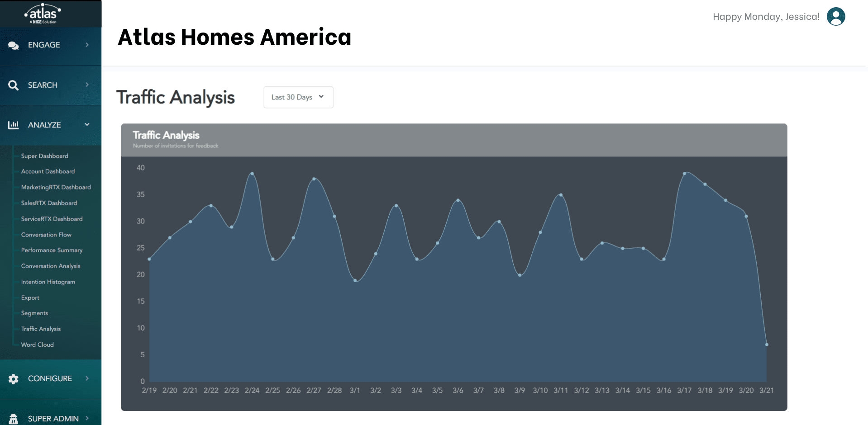Click the 3/11 data point
The image size is (868, 425).
click(x=561, y=195)
